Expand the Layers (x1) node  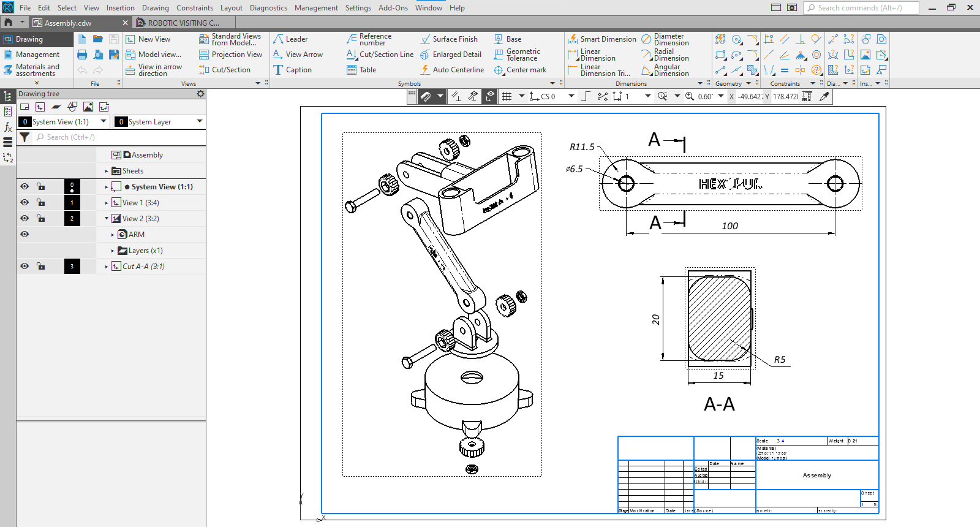(113, 251)
